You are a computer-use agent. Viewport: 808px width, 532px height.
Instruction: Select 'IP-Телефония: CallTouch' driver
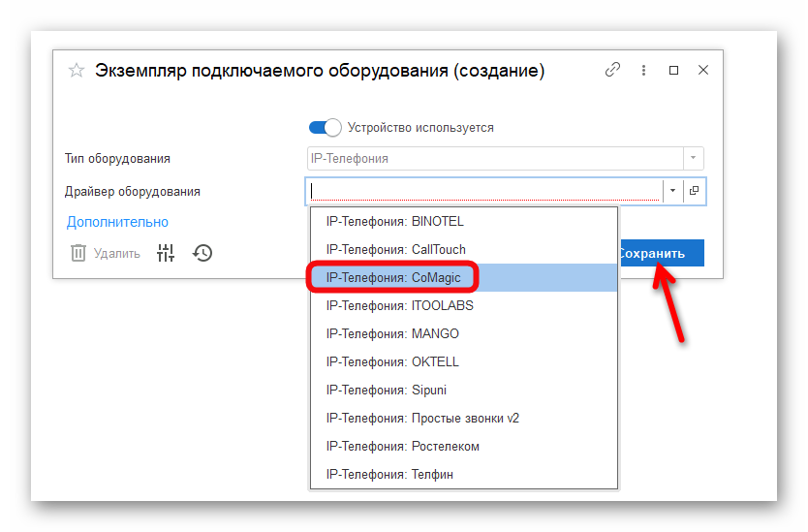tap(464, 249)
